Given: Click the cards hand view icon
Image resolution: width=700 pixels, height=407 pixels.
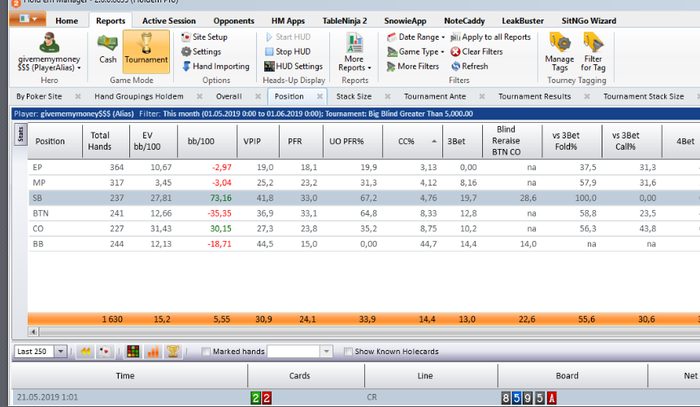Looking at the screenshot, I should (x=105, y=352).
